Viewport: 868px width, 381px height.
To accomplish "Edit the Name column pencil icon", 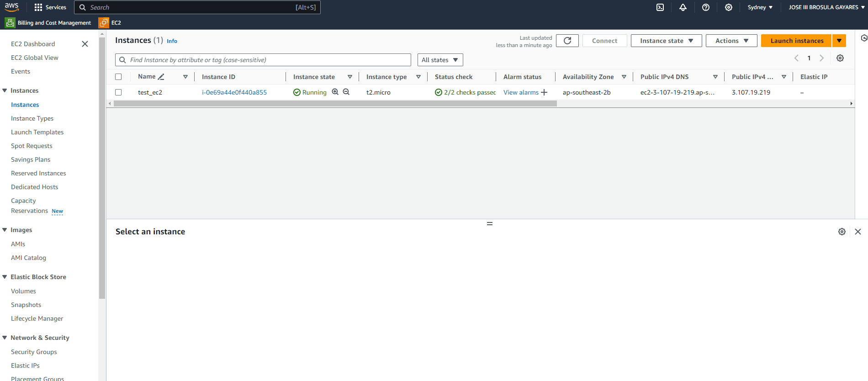I will (x=161, y=77).
